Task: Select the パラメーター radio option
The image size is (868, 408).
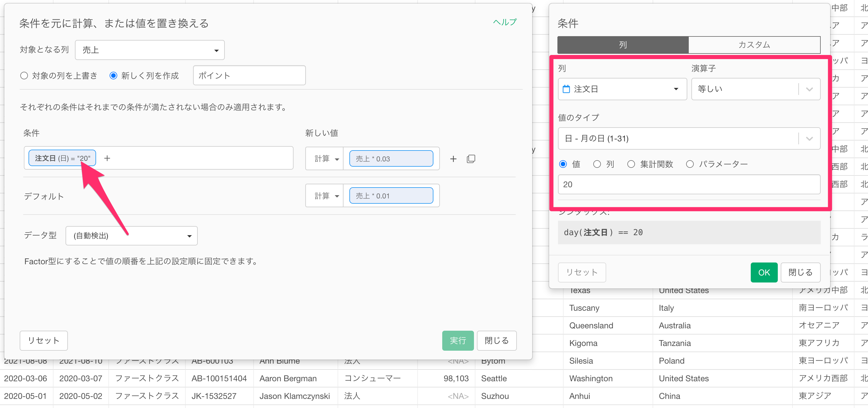Action: [x=690, y=164]
